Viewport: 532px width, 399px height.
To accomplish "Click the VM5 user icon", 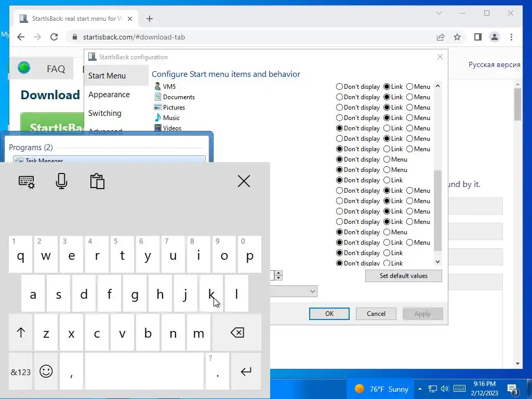I will pyautogui.click(x=157, y=87).
